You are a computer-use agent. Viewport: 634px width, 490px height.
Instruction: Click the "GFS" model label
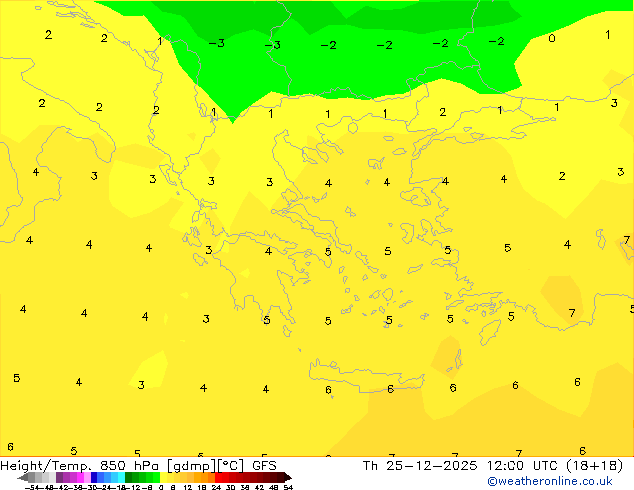[264, 466]
